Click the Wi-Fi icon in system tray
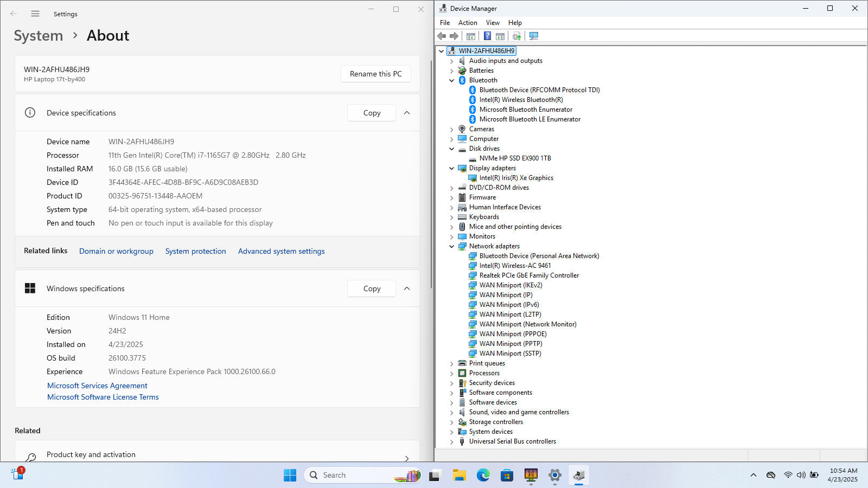The image size is (868, 488). [x=788, y=475]
